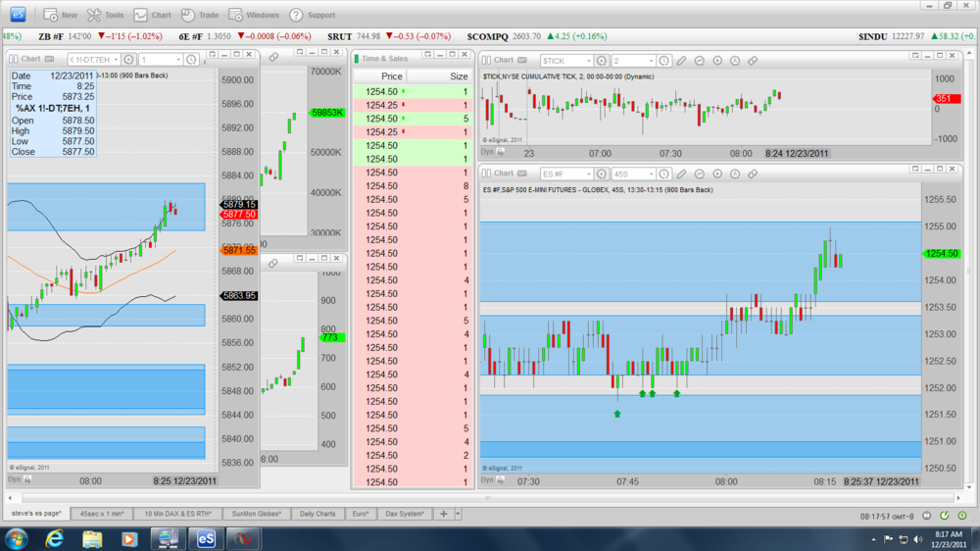This screenshot has width=980, height=551.
Task: Click the Time & Sales window title icon
Action: (357, 59)
